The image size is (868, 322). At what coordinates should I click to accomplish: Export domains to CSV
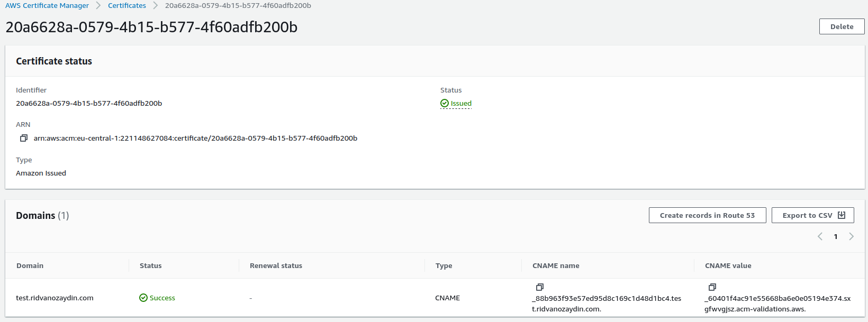(812, 215)
